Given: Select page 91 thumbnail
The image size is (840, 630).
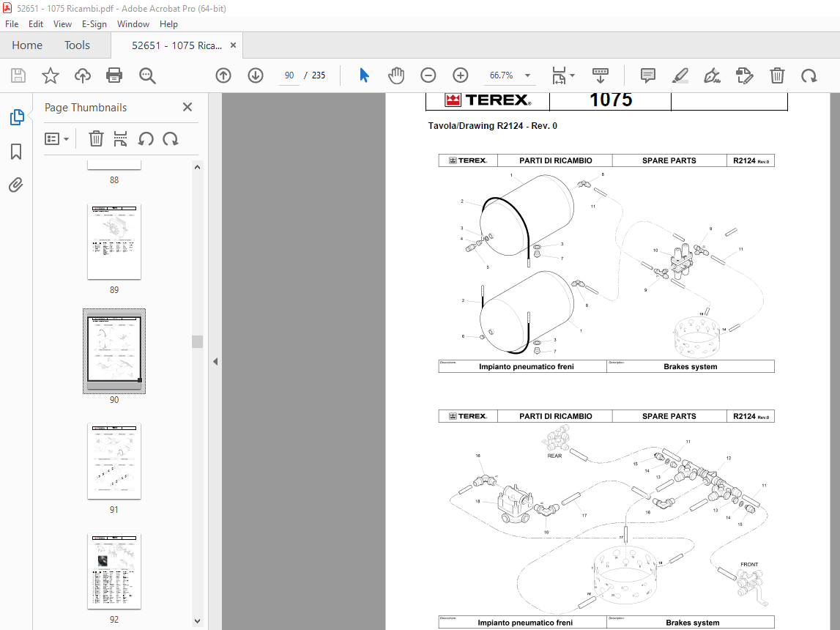Looking at the screenshot, I should click(114, 462).
